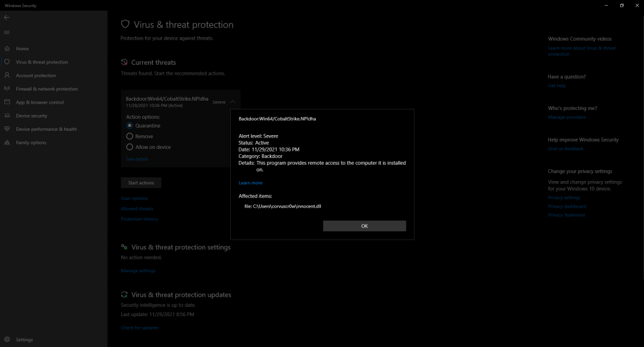
Task: Click the back arrow icon
Action: point(7,18)
